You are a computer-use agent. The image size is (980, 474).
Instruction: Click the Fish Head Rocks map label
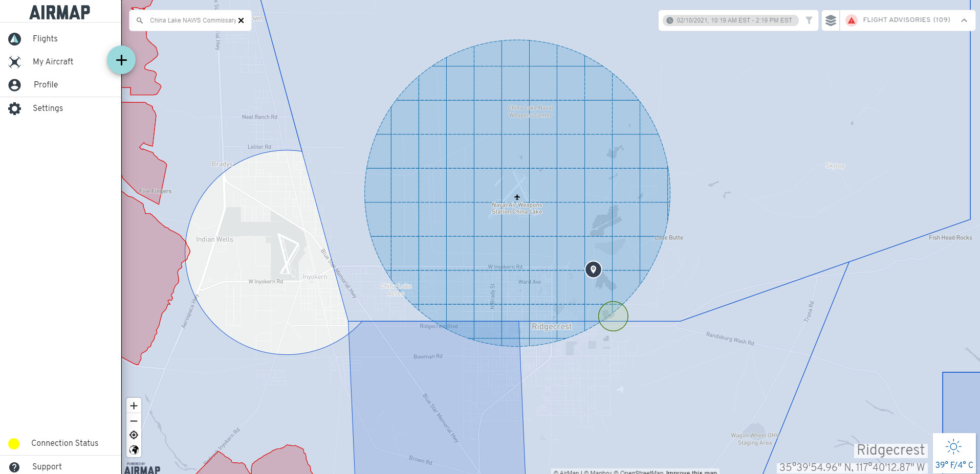click(950, 238)
